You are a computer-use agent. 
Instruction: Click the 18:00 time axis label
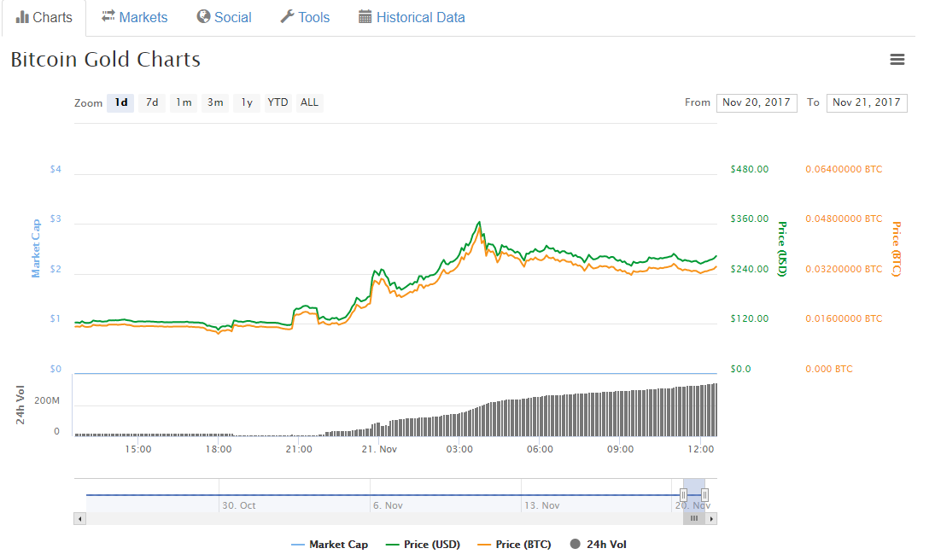(x=219, y=449)
